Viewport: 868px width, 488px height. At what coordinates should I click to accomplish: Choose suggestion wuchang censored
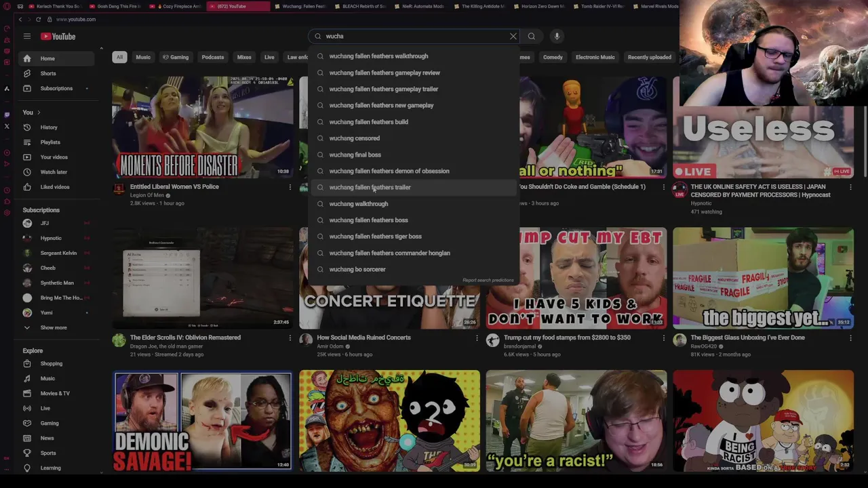414,138
